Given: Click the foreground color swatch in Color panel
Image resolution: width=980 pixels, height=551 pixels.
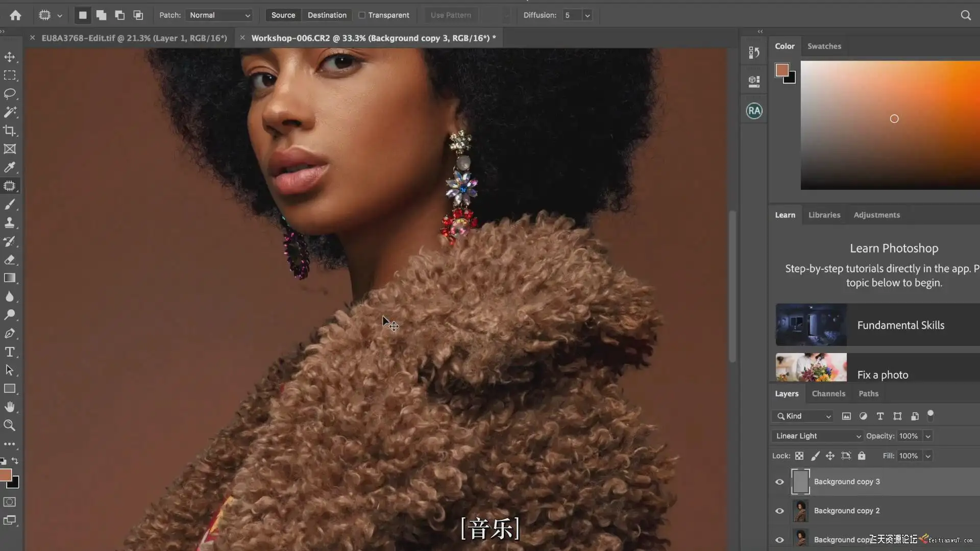Looking at the screenshot, I should [x=781, y=70].
